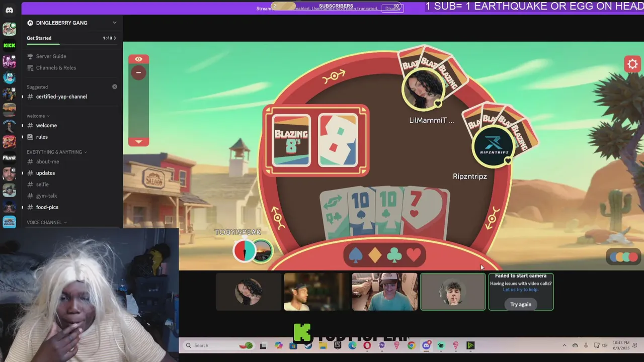The image size is (644, 362).
Task: Dismiss the Suggested channel section
Action: (115, 87)
